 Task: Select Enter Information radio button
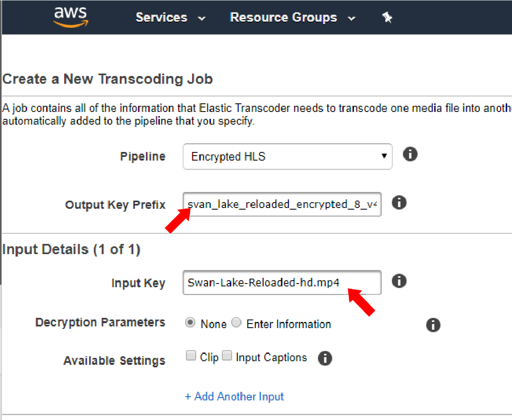click(237, 323)
